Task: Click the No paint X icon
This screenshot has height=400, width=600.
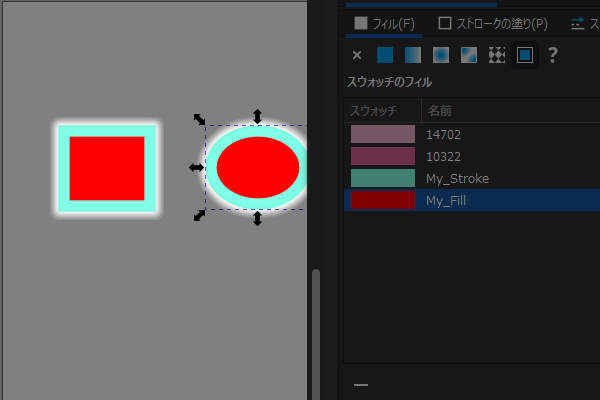Action: point(357,55)
